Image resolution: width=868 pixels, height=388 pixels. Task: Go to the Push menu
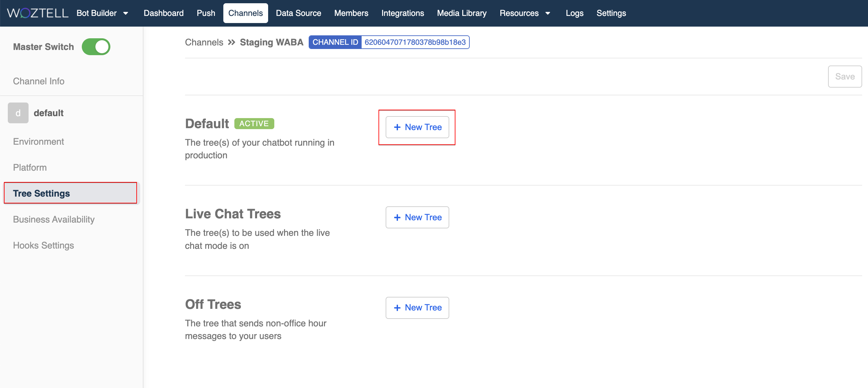pos(206,13)
